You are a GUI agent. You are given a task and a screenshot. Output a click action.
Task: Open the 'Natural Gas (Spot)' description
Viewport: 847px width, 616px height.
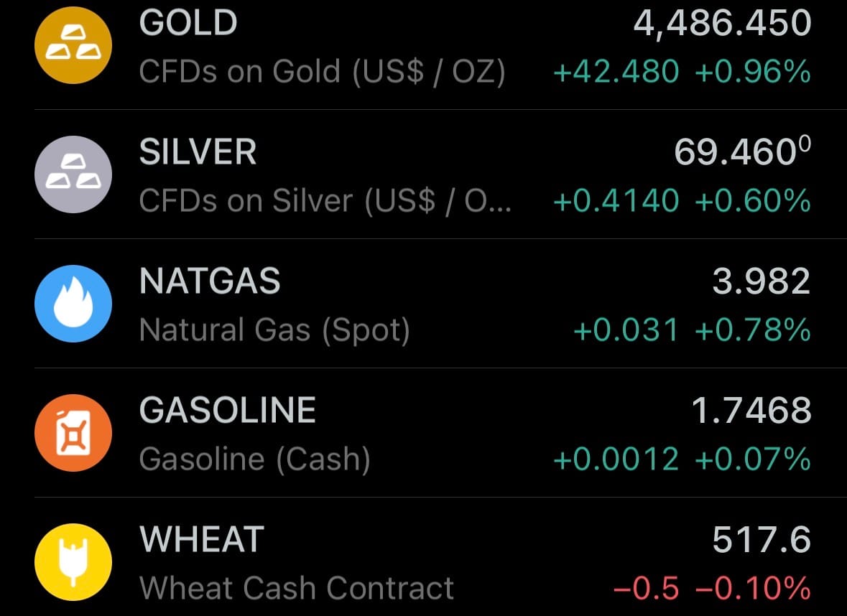tap(274, 330)
